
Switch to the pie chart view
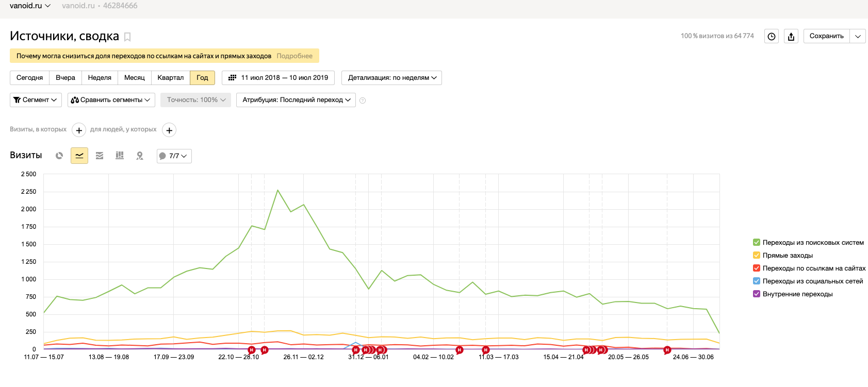[59, 156]
